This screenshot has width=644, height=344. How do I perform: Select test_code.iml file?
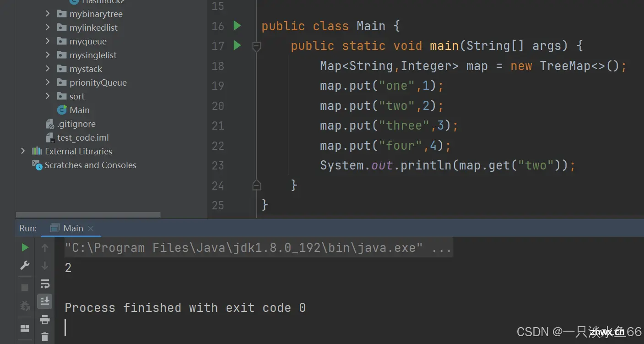coord(83,137)
